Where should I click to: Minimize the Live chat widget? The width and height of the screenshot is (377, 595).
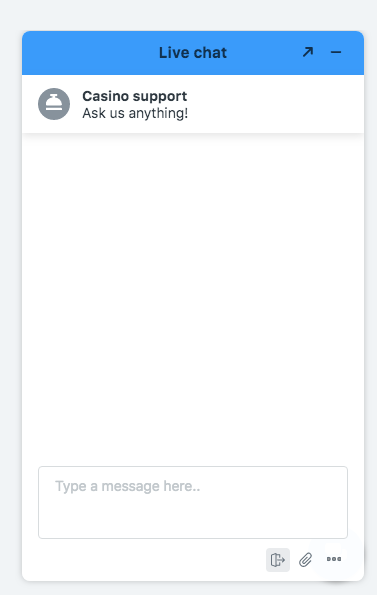point(336,52)
